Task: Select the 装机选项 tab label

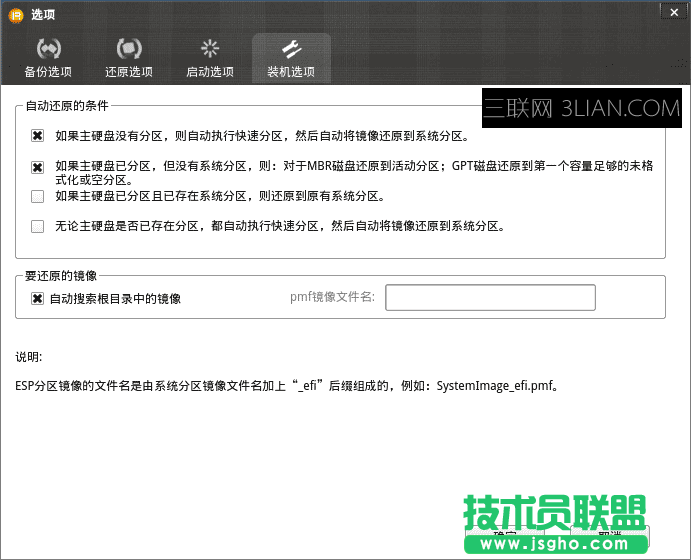Action: [x=291, y=72]
